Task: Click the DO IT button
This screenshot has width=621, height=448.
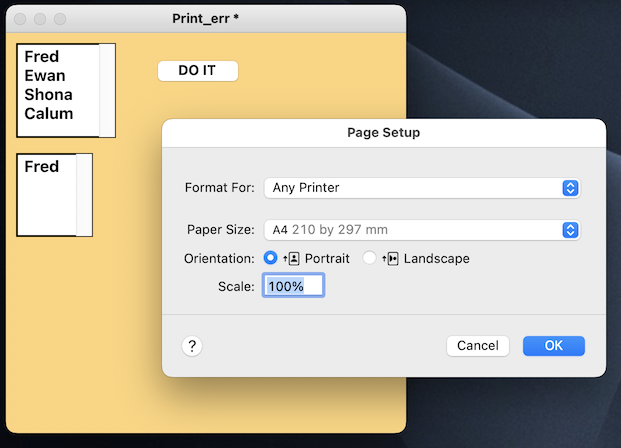Action: pos(197,71)
